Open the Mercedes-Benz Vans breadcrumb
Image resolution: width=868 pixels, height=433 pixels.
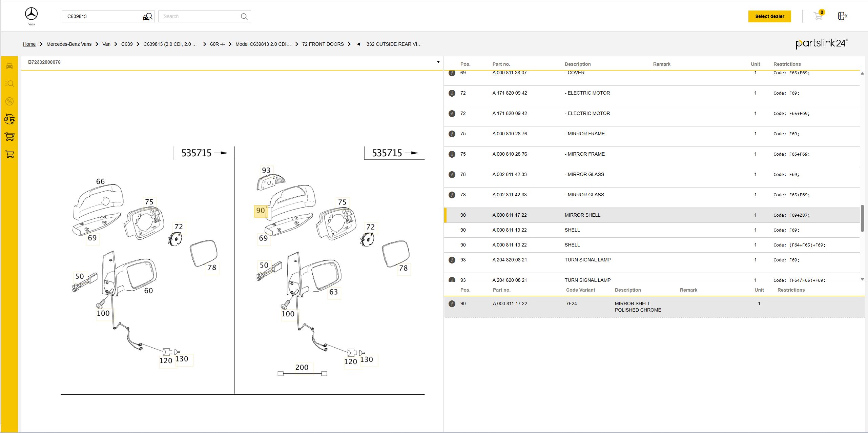[69, 44]
